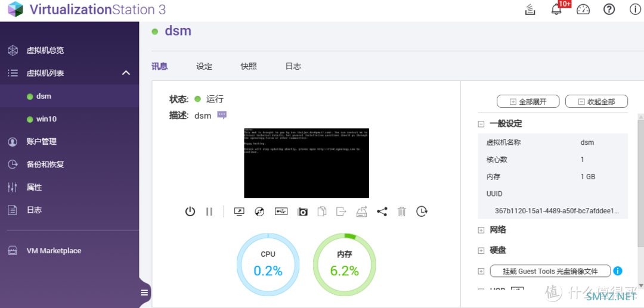
Task: Click the 核心数 value 1
Action: pyautogui.click(x=583, y=160)
